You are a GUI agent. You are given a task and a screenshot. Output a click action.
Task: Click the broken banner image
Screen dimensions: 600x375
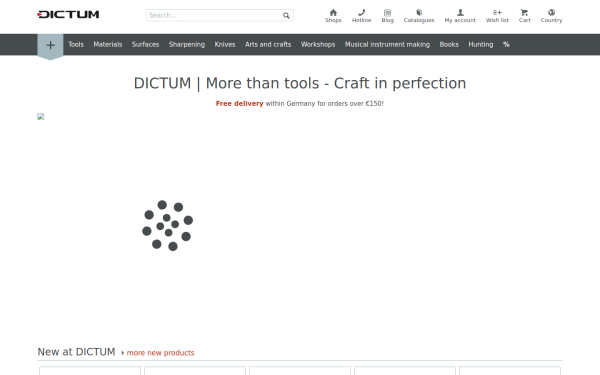[x=41, y=116]
